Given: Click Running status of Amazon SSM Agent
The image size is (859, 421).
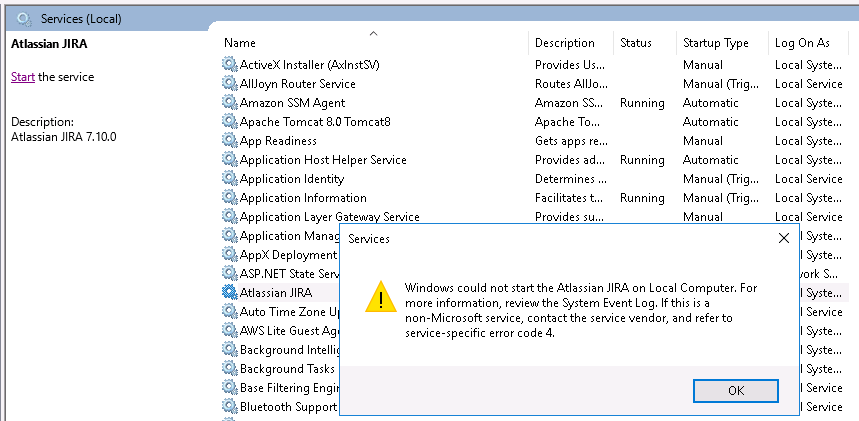Looking at the screenshot, I should click(642, 103).
